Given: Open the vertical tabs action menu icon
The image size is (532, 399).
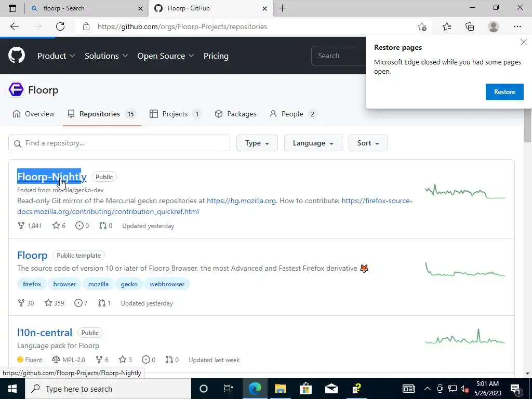Looking at the screenshot, I should coord(12,8).
